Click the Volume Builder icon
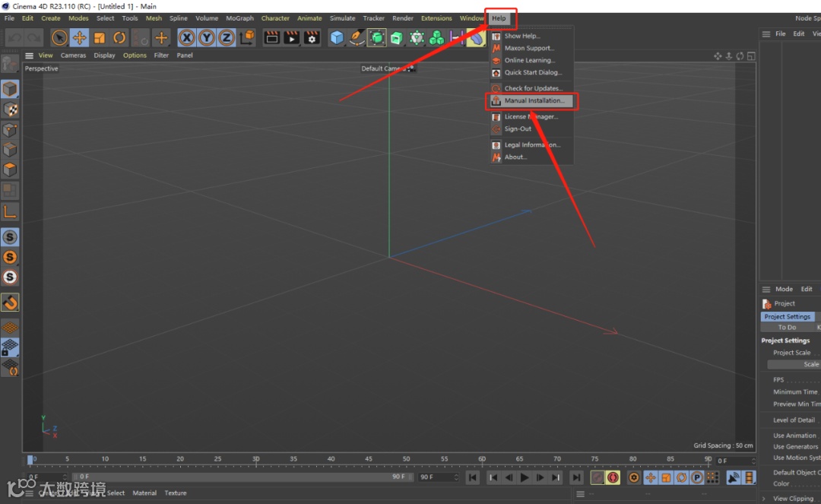Viewport: 821px width, 504px height. 417,38
